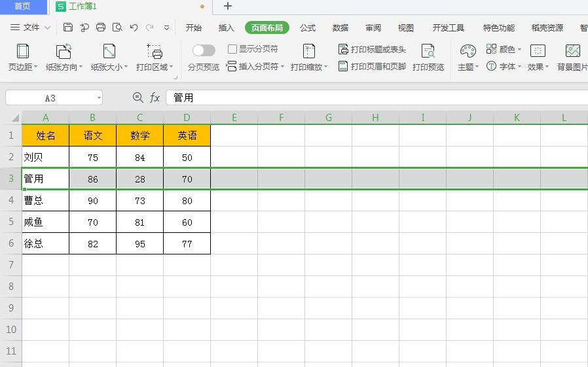This screenshot has width=588, height=367.
Task: Click the Print icon in quick toolbar
Action: [101, 27]
